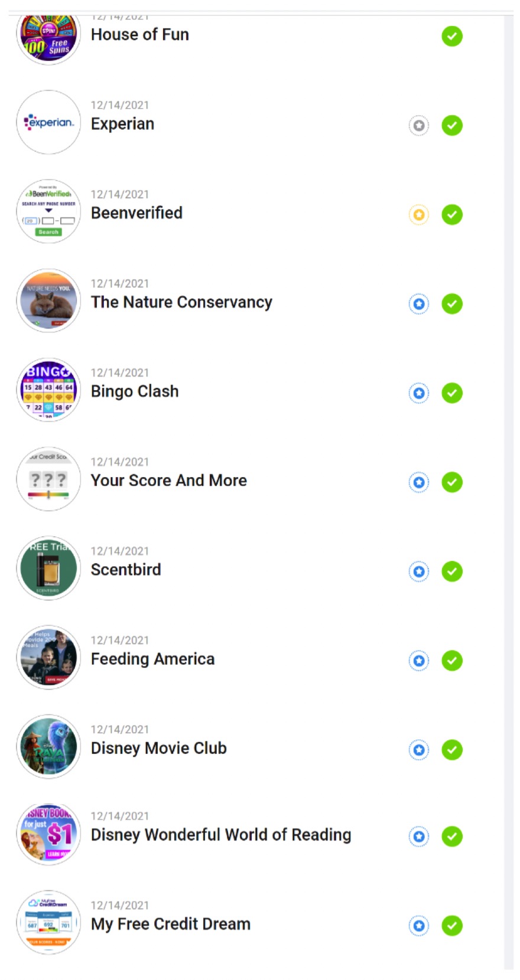The height and width of the screenshot is (980, 520).
Task: Select the Feeding America offer title
Action: (152, 659)
